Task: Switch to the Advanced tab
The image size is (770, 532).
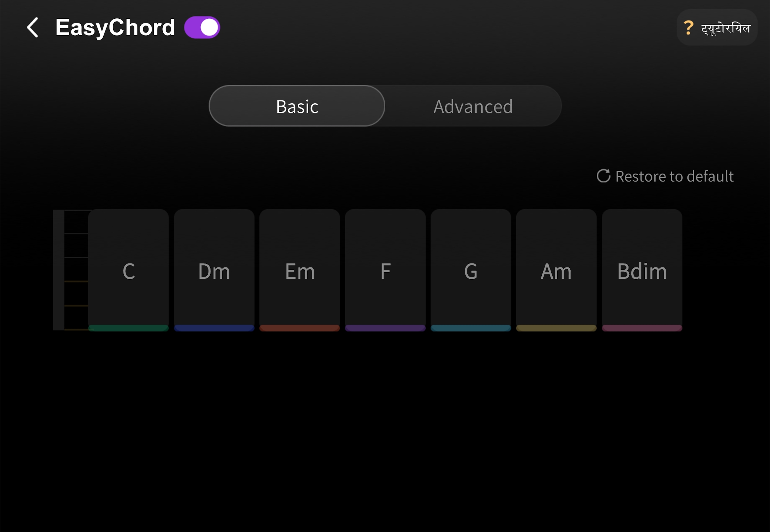Action: (x=473, y=106)
